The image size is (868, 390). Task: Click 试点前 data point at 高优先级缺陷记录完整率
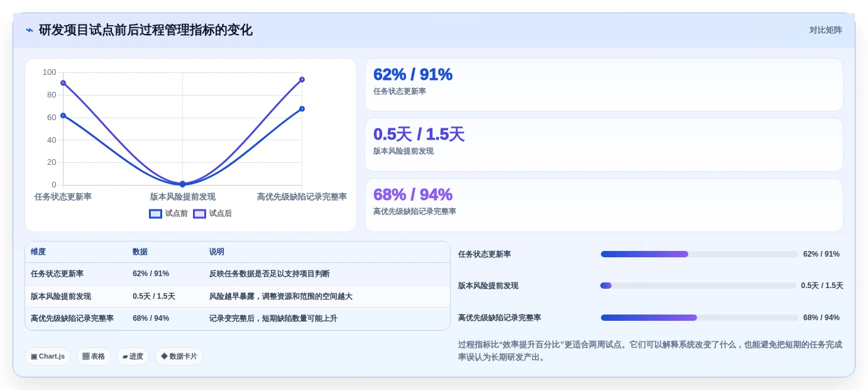(302, 109)
